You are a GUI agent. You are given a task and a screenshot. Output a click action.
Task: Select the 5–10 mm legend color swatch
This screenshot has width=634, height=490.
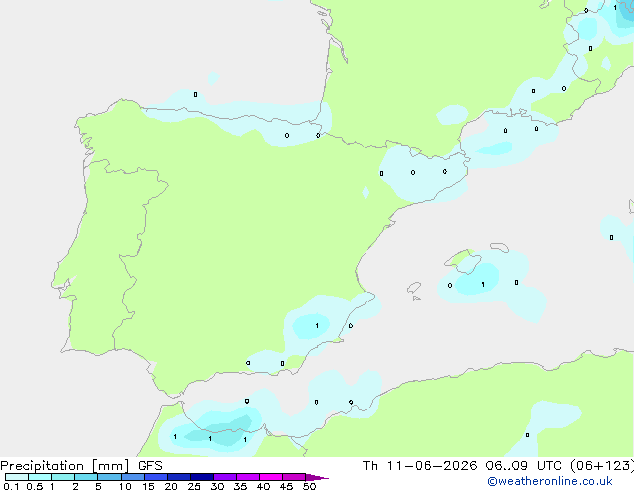click(x=109, y=477)
